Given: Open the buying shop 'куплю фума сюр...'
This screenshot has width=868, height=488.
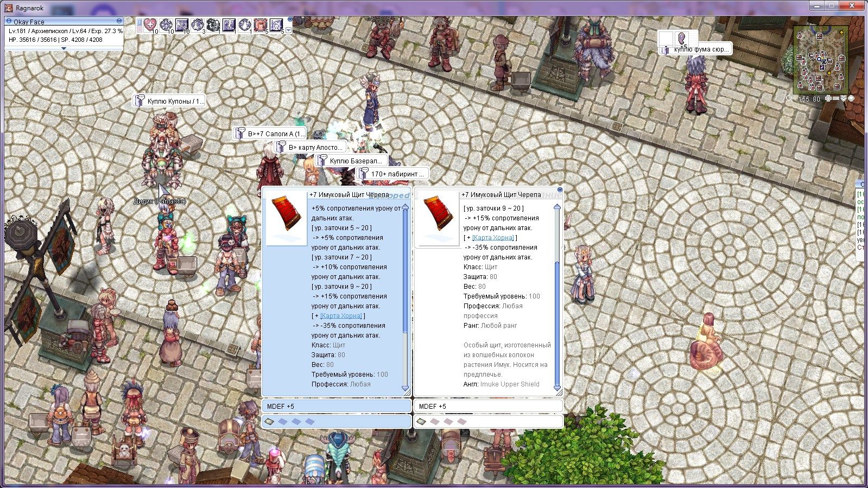Looking at the screenshot, I should (x=696, y=49).
